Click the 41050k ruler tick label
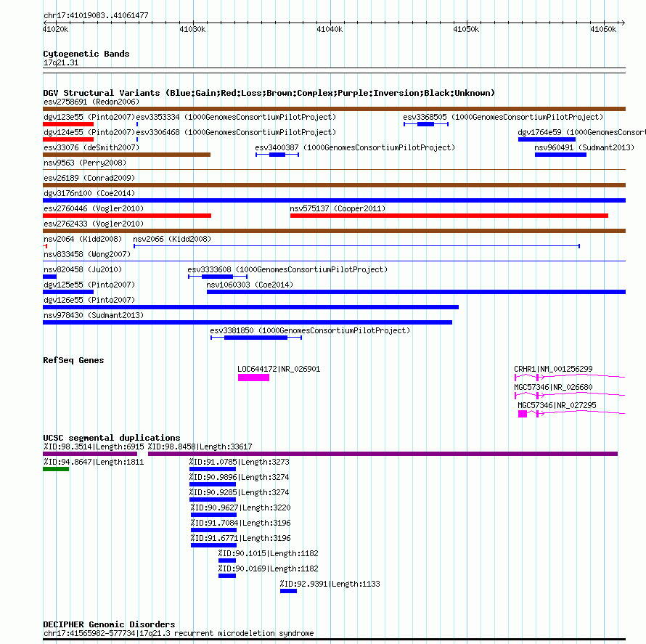The image size is (646, 644). pos(466,29)
